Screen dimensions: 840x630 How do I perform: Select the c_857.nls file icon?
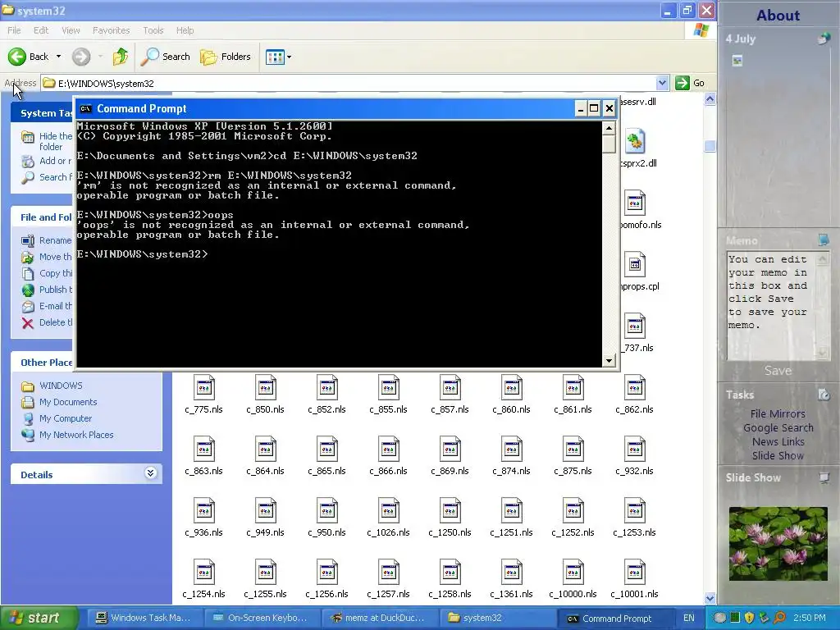click(450, 388)
